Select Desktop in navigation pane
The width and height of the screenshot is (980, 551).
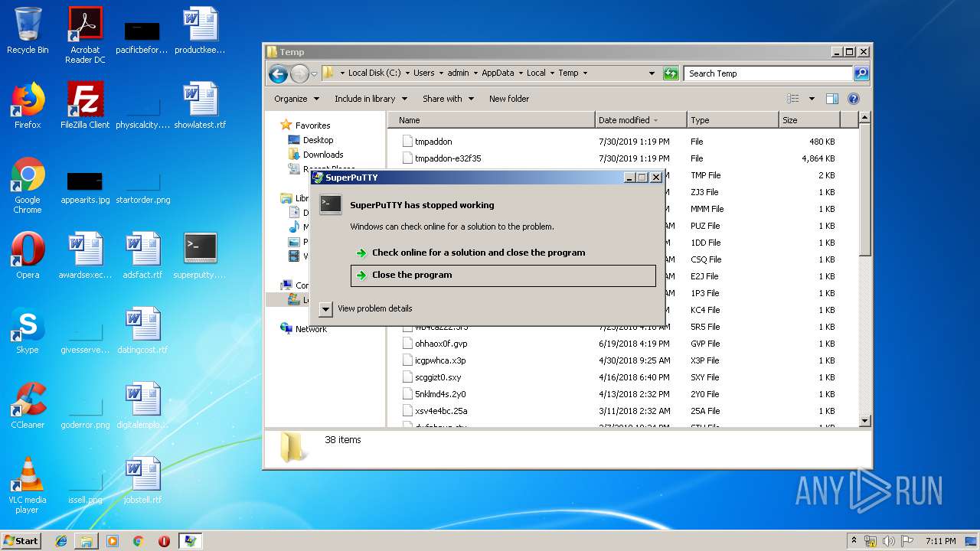[318, 140]
